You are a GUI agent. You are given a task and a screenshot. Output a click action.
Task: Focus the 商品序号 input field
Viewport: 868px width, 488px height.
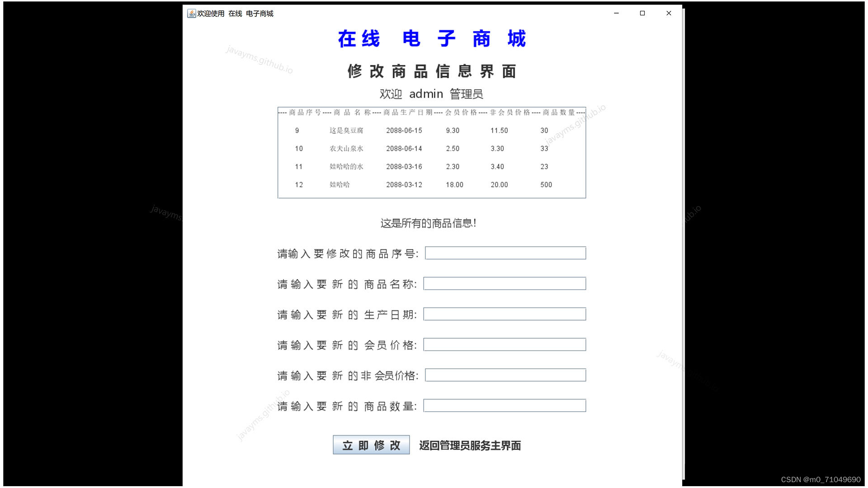coord(505,253)
